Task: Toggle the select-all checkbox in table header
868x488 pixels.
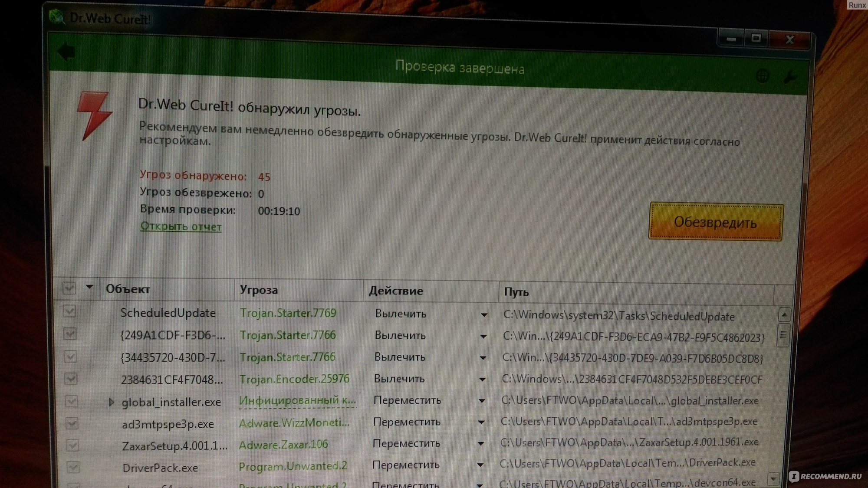Action: 69,288
